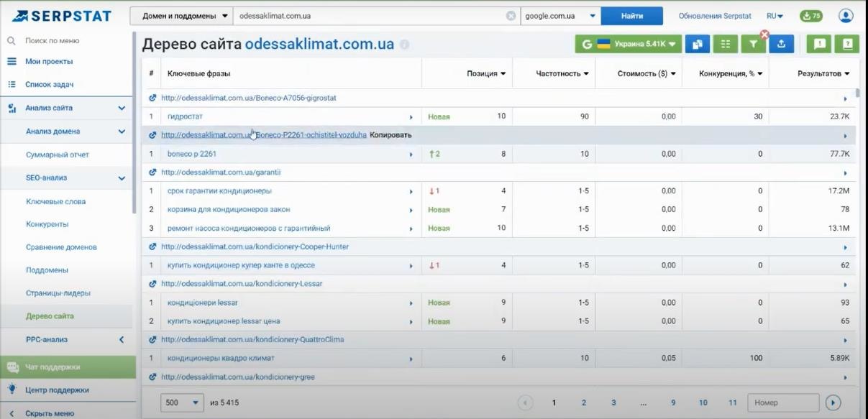Open the search type dropdown Домен и поддомены
The width and height of the screenshot is (868, 419).
pos(181,16)
